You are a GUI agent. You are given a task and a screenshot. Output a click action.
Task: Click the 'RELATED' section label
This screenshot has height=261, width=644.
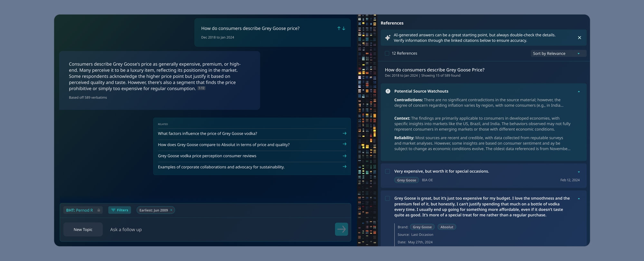tap(163, 124)
